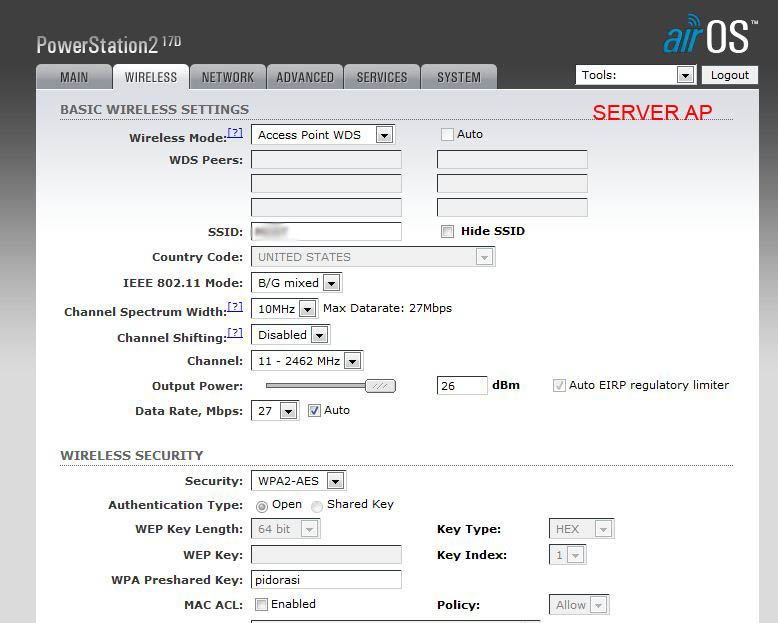This screenshot has height=623, width=778.
Task: Open the Key Type HEX dropdown
Action: click(582, 529)
